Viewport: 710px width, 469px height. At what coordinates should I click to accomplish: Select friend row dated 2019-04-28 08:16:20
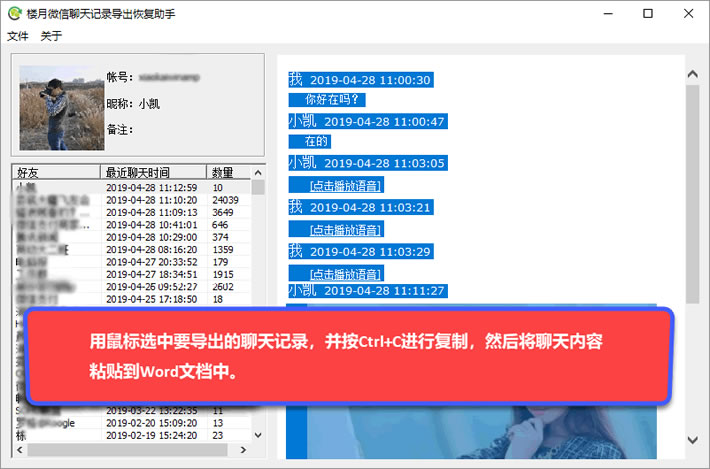click(131, 249)
